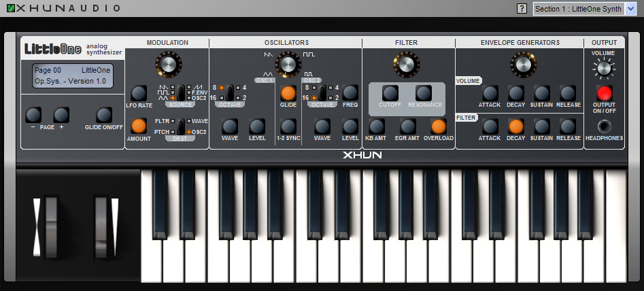
Task: Click the triangle waveform icon above OSC 1 label
Action: (268, 74)
